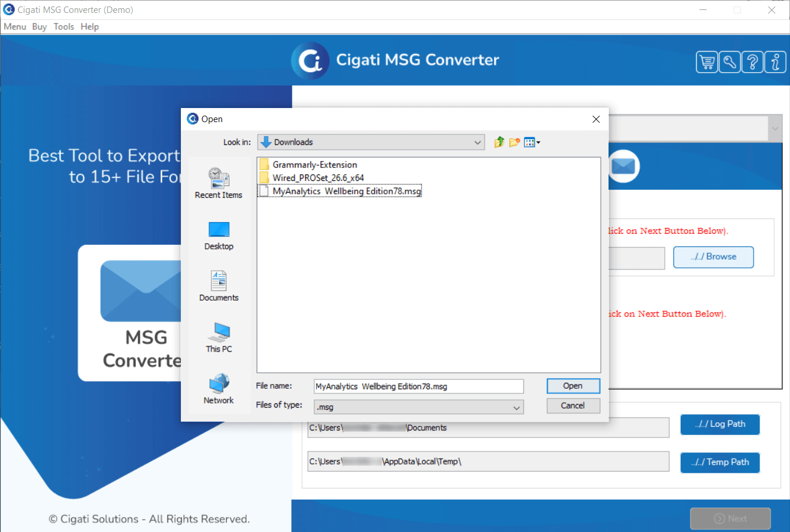The width and height of the screenshot is (790, 532).
Task: Click the Cancel button in dialog
Action: click(573, 406)
